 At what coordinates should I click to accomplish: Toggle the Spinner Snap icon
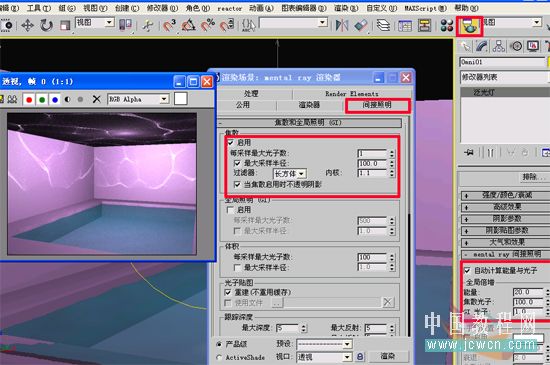tap(227, 25)
